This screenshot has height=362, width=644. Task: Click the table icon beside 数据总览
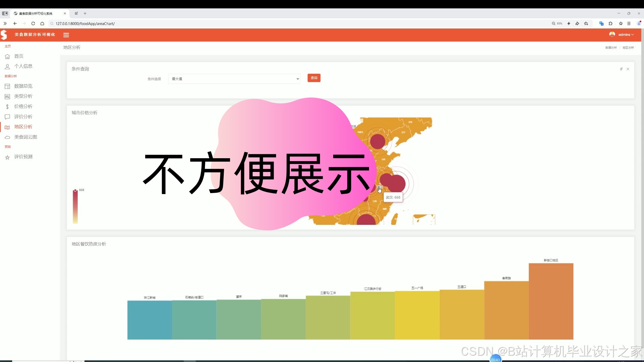pos(7,86)
